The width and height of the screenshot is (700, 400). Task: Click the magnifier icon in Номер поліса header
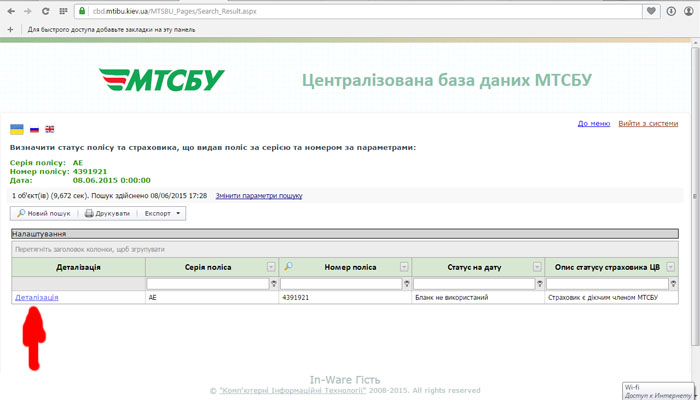(288, 266)
